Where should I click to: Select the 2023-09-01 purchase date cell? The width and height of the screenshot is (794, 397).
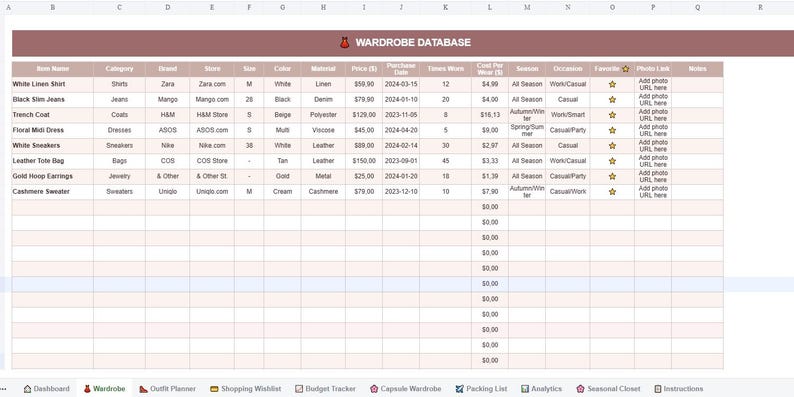[401, 161]
